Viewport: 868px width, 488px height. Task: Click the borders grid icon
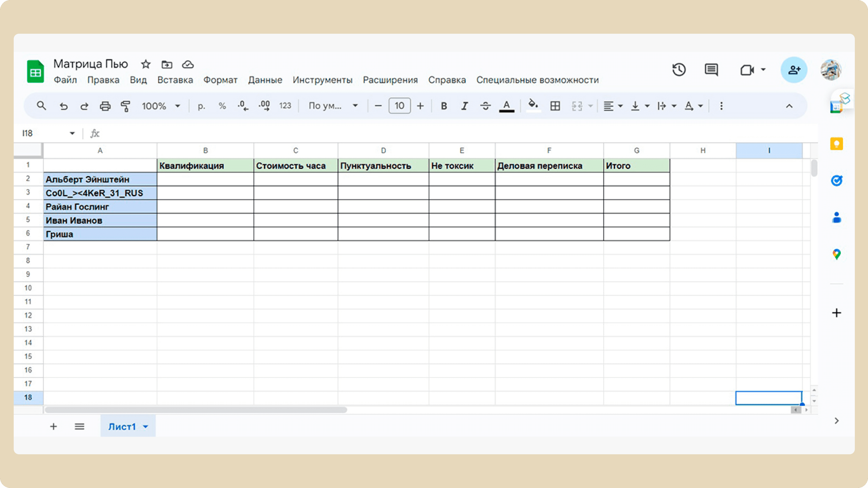pyautogui.click(x=555, y=106)
